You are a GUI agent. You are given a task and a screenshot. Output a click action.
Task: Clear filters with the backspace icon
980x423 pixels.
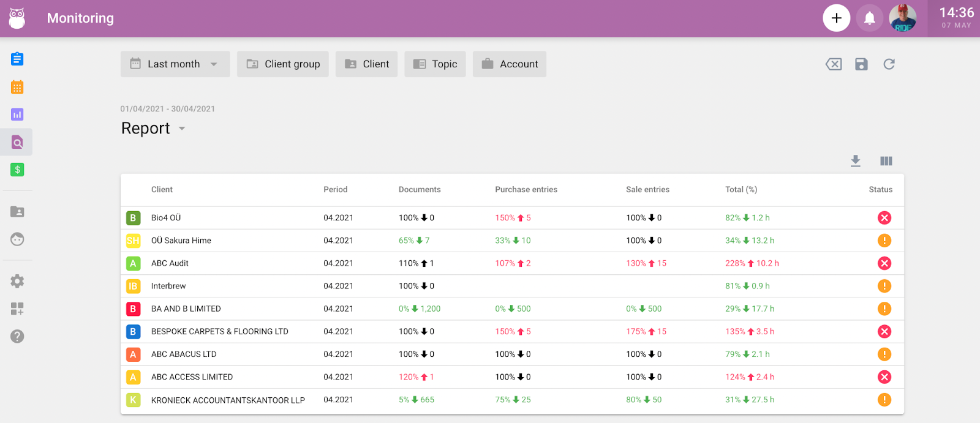tap(834, 64)
